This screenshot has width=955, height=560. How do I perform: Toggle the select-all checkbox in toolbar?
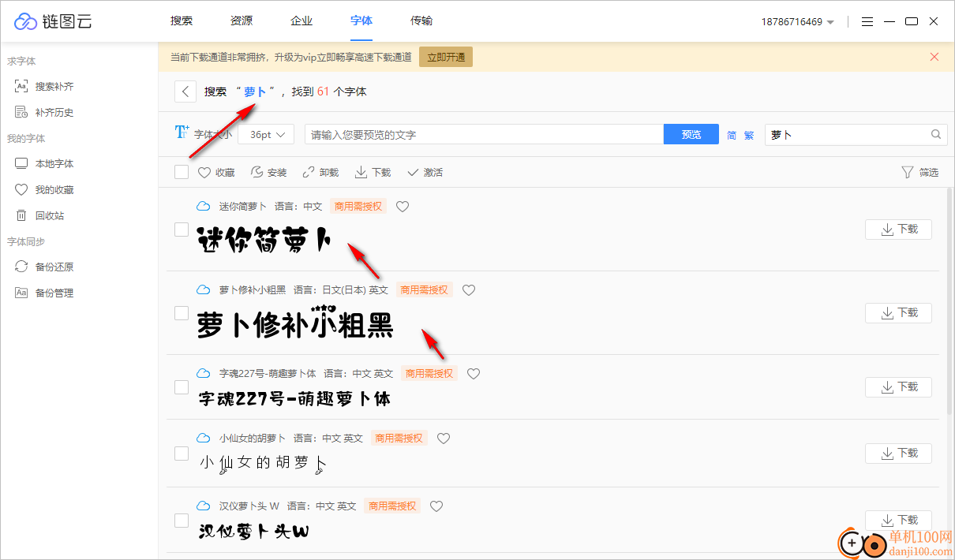(x=182, y=171)
